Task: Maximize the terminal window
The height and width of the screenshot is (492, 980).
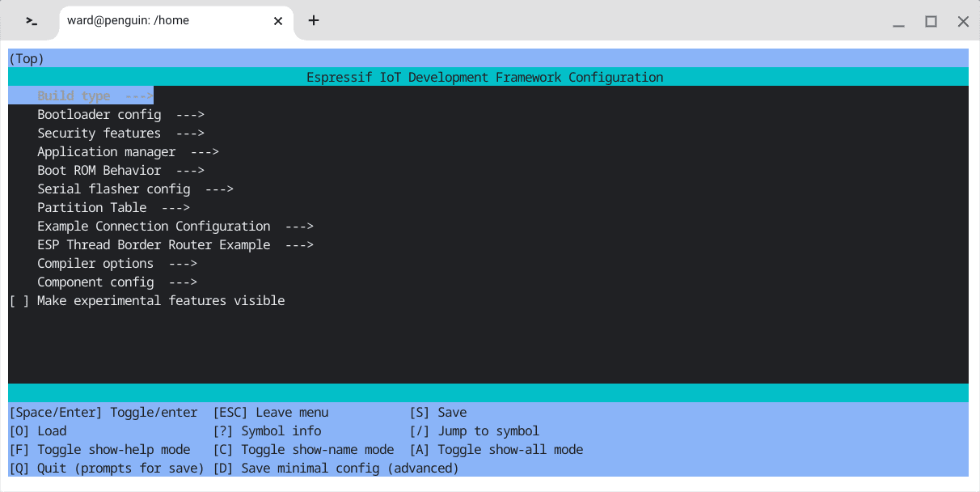Action: 931,22
